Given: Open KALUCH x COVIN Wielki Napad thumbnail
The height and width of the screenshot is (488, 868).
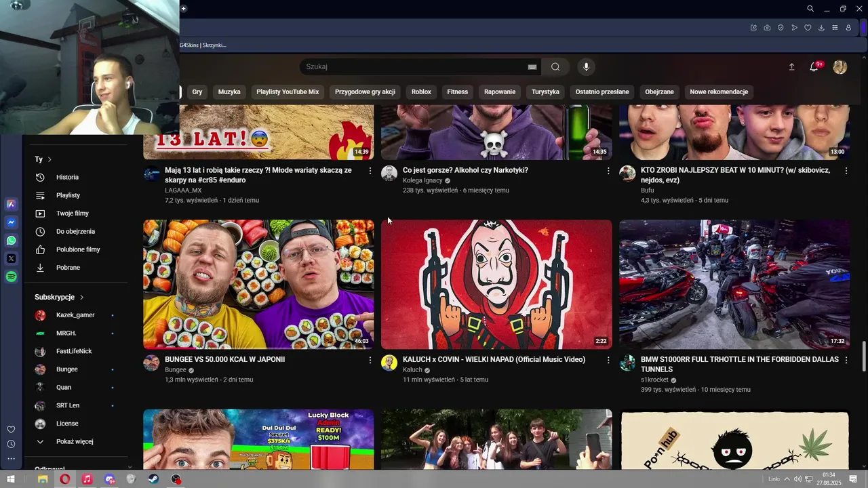Looking at the screenshot, I should pyautogui.click(x=496, y=284).
